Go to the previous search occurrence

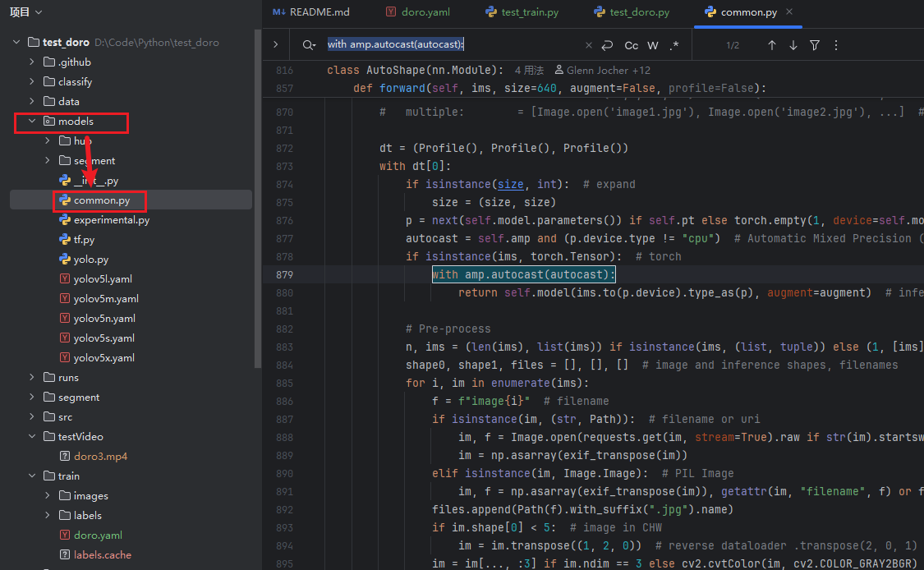click(772, 45)
